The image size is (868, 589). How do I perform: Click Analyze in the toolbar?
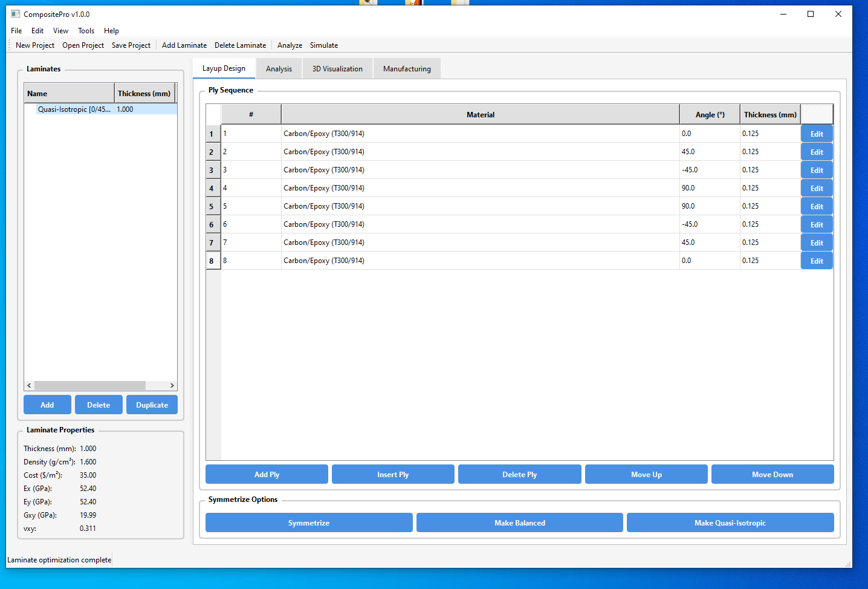pos(290,45)
